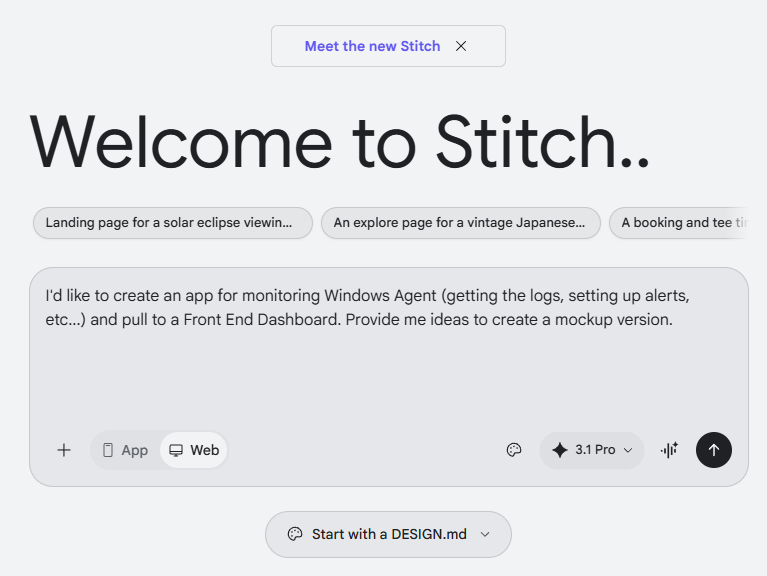The height and width of the screenshot is (576, 767).
Task: Switch to Web mode
Action: pyautogui.click(x=194, y=450)
